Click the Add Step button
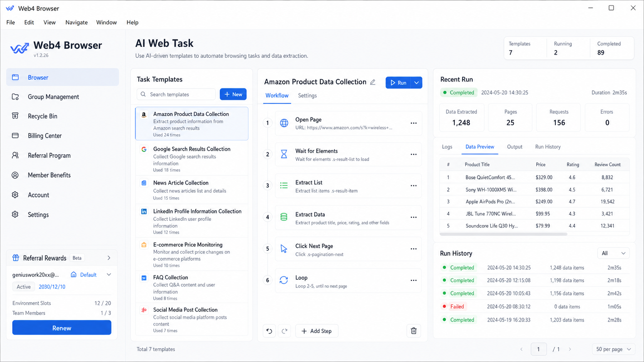Image resolution: width=644 pixels, height=362 pixels. point(317,331)
